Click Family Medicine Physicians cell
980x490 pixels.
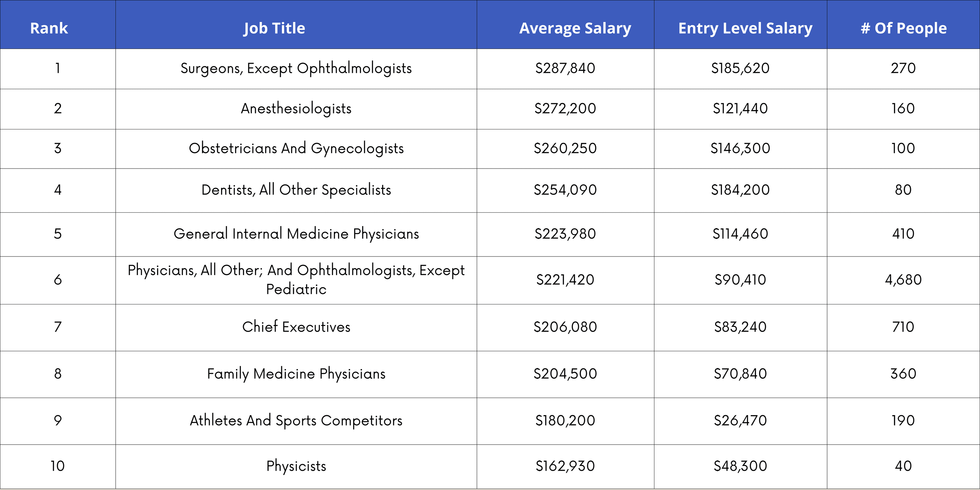click(x=296, y=374)
